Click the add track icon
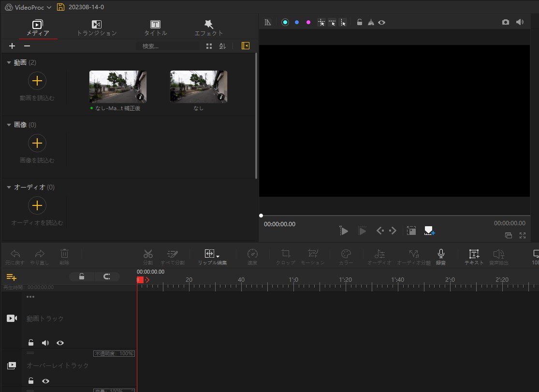The image size is (539, 392). [x=11, y=277]
